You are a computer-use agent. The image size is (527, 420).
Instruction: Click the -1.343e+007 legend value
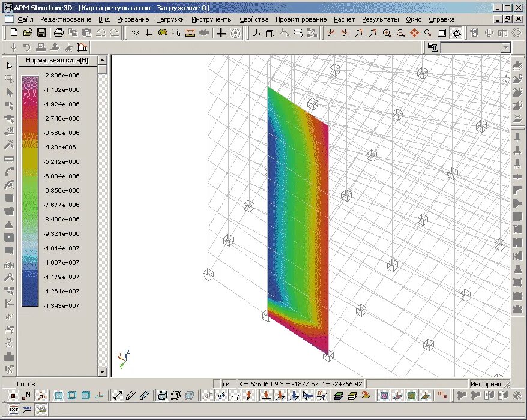point(61,306)
